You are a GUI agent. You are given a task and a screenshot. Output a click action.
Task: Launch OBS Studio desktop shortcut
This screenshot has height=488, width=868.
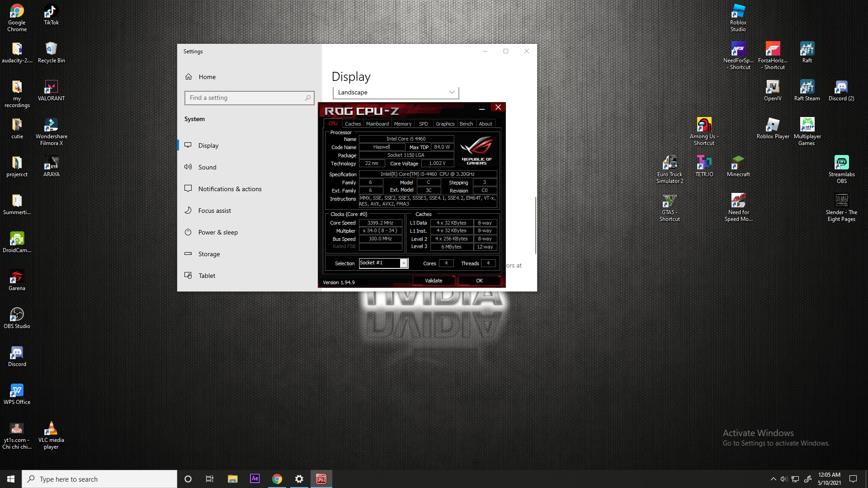(x=17, y=319)
